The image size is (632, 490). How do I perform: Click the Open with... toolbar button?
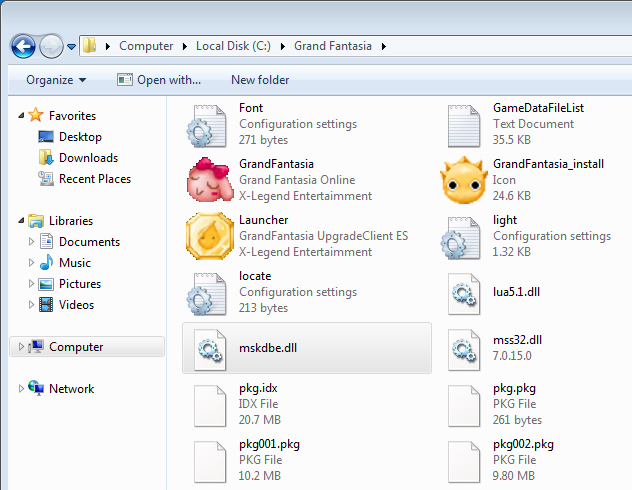159,80
